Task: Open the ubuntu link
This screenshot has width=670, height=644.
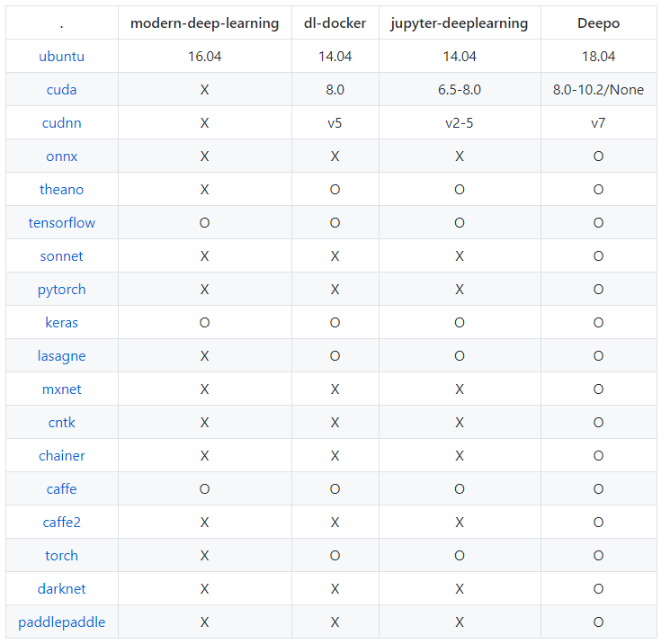Action: pos(61,57)
